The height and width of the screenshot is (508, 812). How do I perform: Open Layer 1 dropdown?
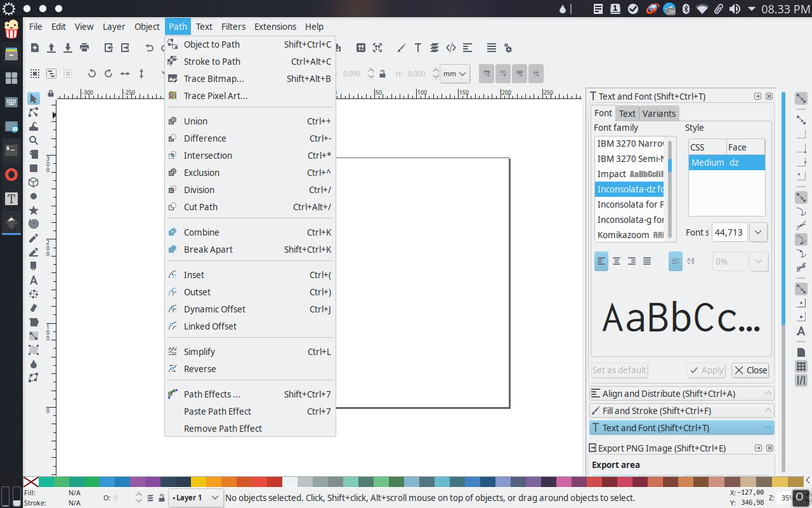pyautogui.click(x=197, y=498)
